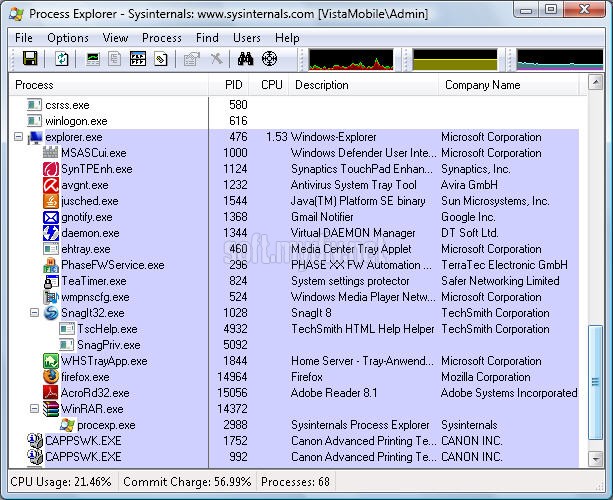Click the daemon.exe lightning icon
This screenshot has width=613, height=500.
point(51,233)
